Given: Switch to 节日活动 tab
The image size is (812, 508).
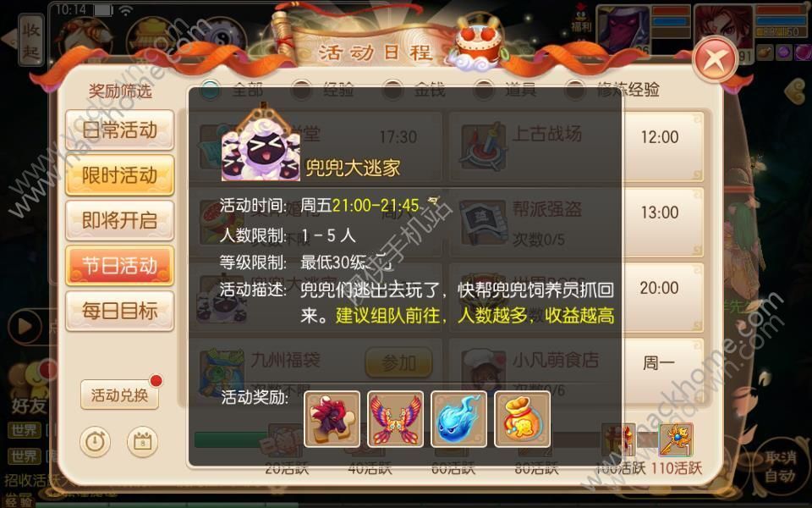Looking at the screenshot, I should [x=119, y=265].
